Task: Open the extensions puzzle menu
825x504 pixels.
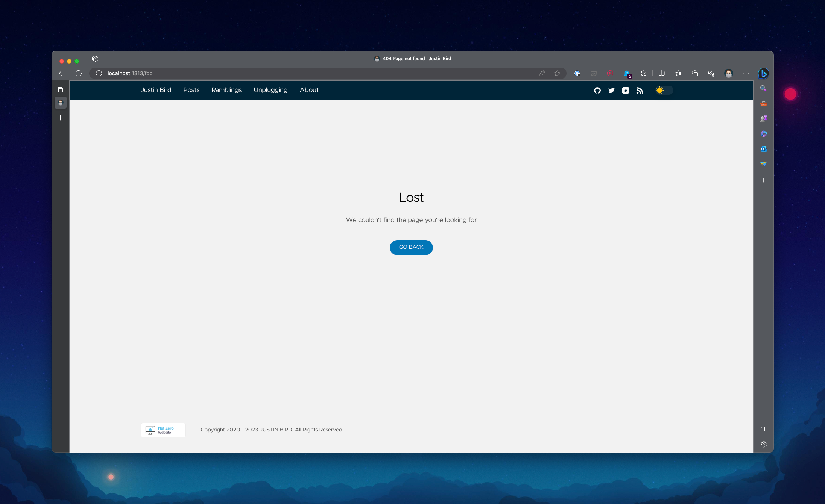Action: [643, 73]
